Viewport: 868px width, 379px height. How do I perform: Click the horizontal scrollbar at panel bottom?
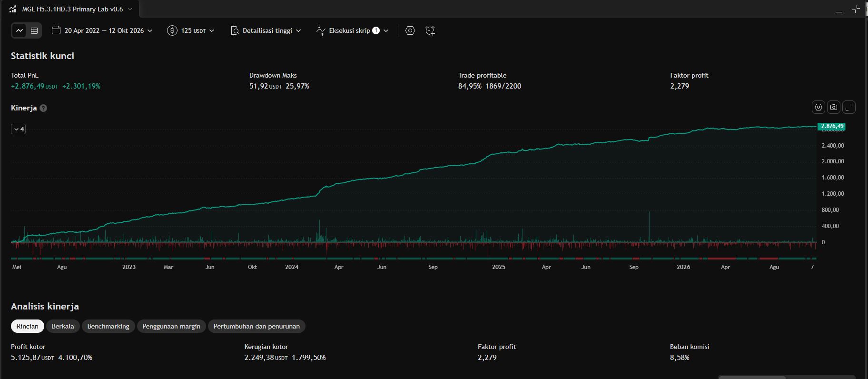tap(752, 377)
